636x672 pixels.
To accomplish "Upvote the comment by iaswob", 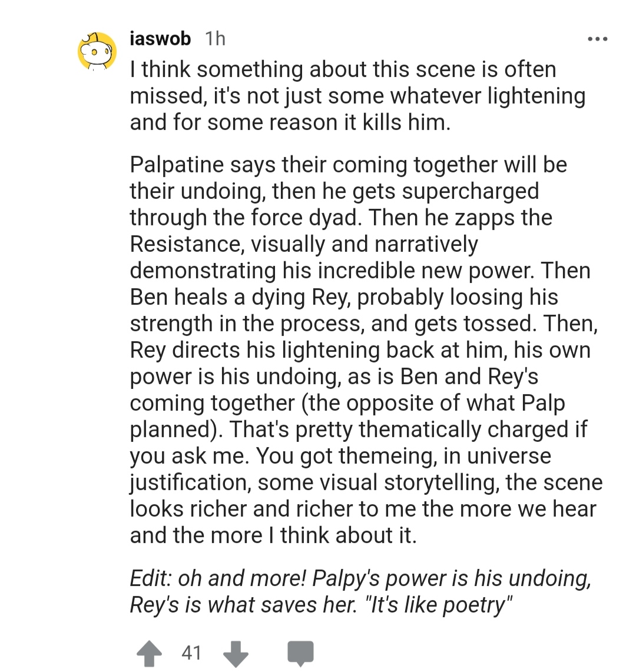I will pyautogui.click(x=148, y=653).
